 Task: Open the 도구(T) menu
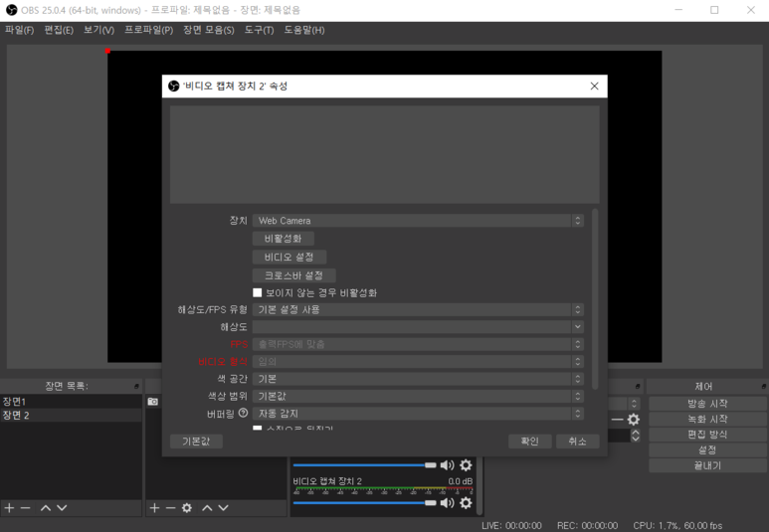(x=259, y=30)
